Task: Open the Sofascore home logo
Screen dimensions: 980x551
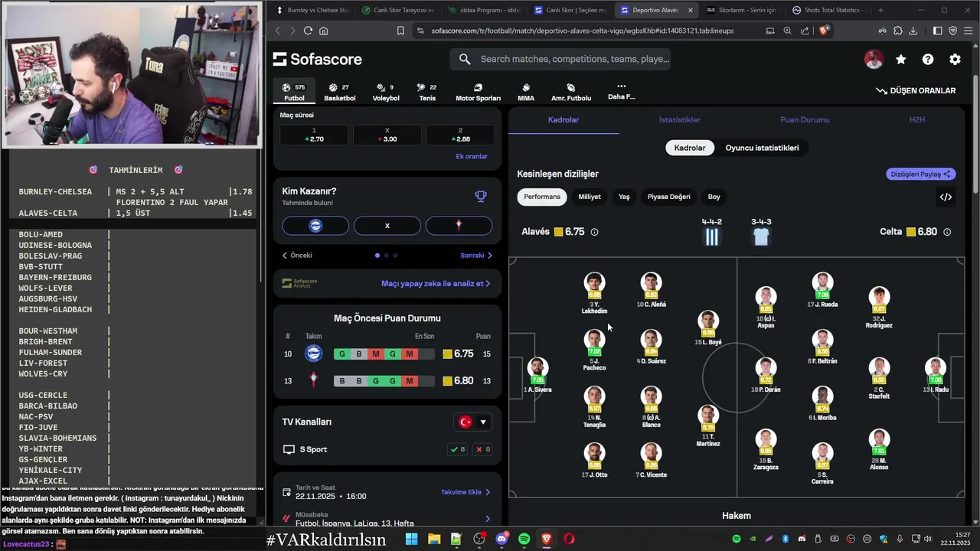Action: 317,60
